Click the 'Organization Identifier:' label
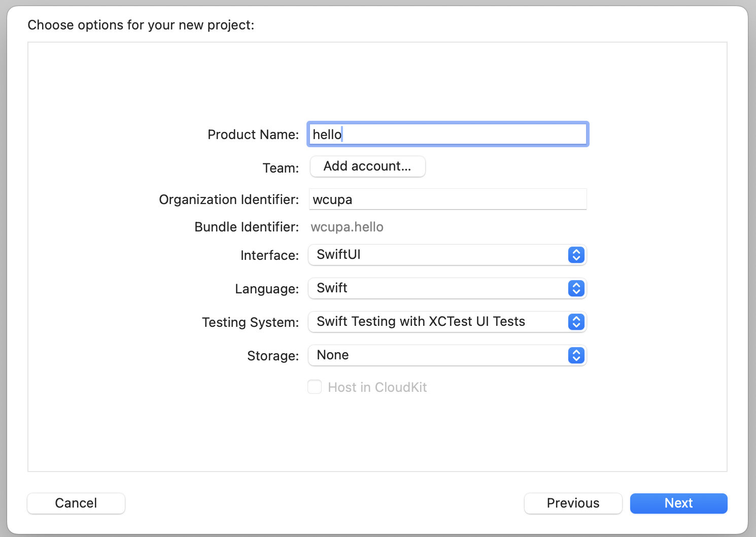Image resolution: width=756 pixels, height=537 pixels. tap(229, 199)
